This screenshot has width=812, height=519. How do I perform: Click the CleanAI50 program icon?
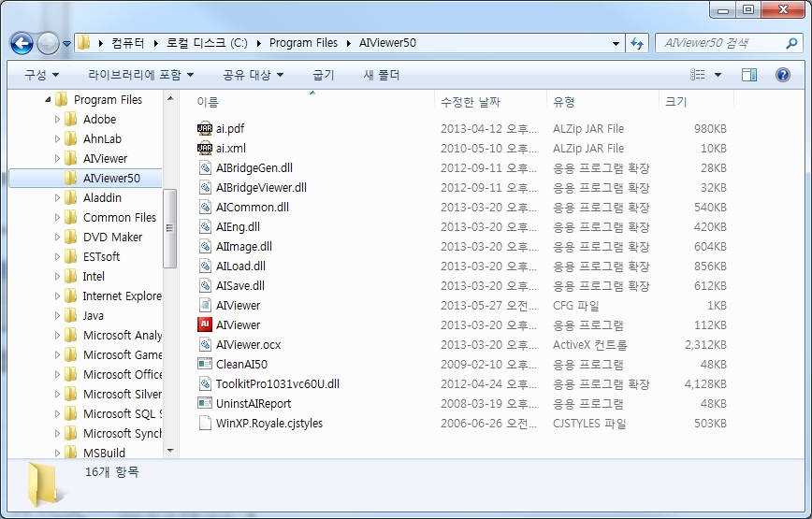tap(205, 364)
